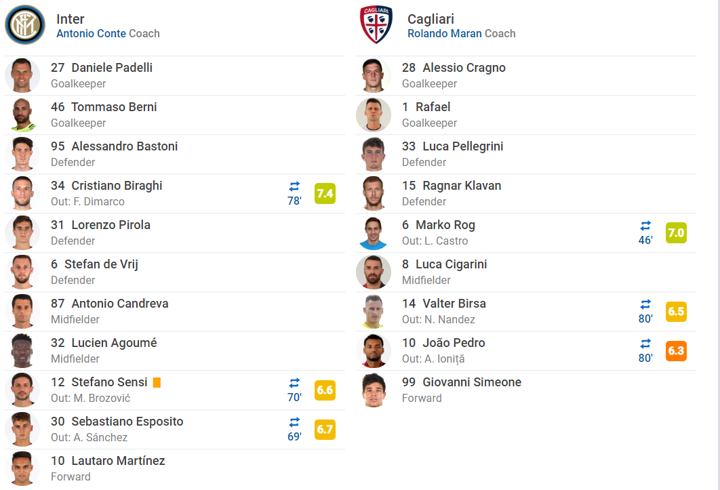The height and width of the screenshot is (490, 720).
Task: Click Marko Rog's 7.0 rating badge
Action: point(676,233)
